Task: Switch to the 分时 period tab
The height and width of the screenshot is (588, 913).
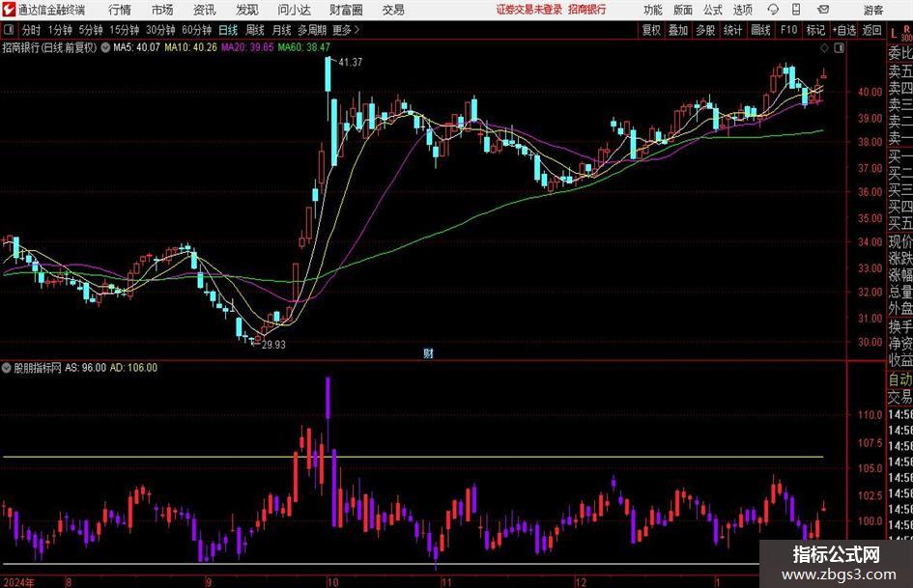Action: click(32, 30)
